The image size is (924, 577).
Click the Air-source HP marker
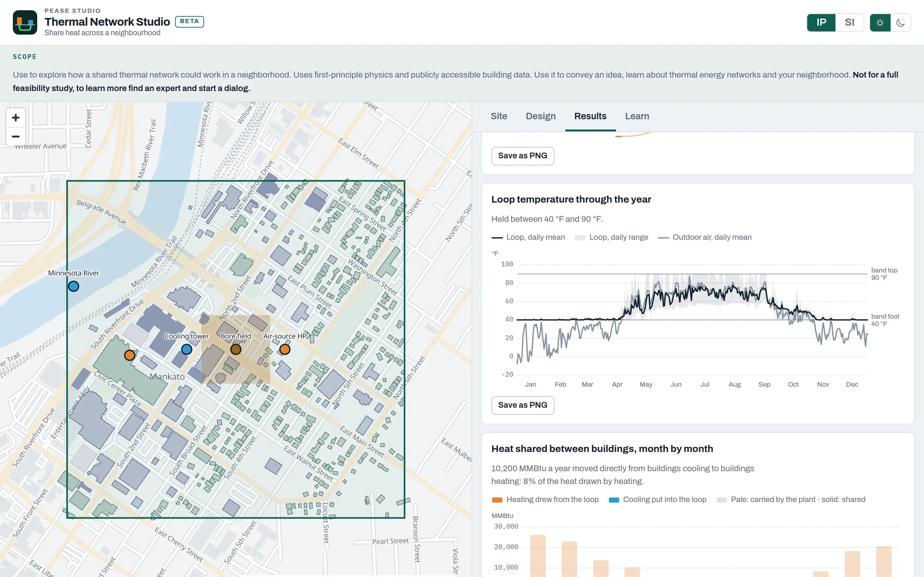click(x=285, y=349)
